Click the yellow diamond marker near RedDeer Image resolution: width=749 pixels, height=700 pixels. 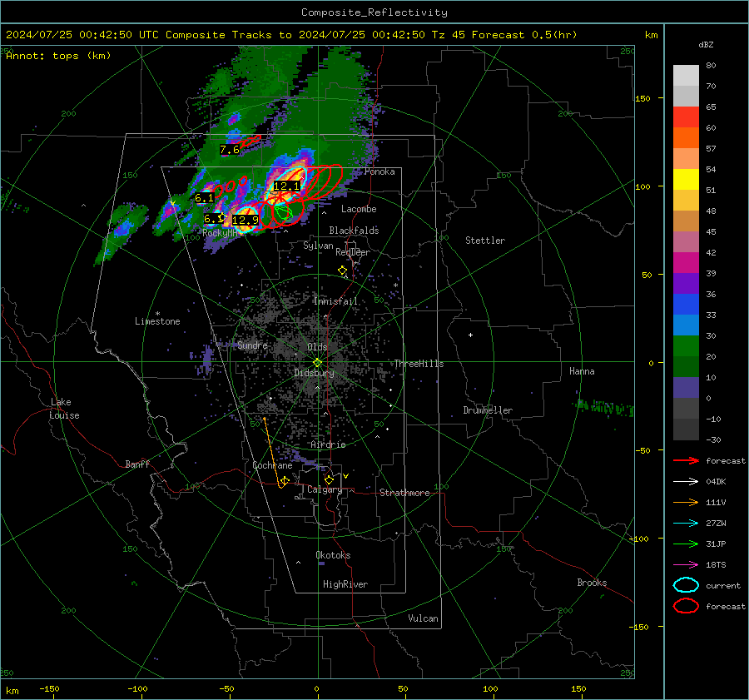pos(342,271)
